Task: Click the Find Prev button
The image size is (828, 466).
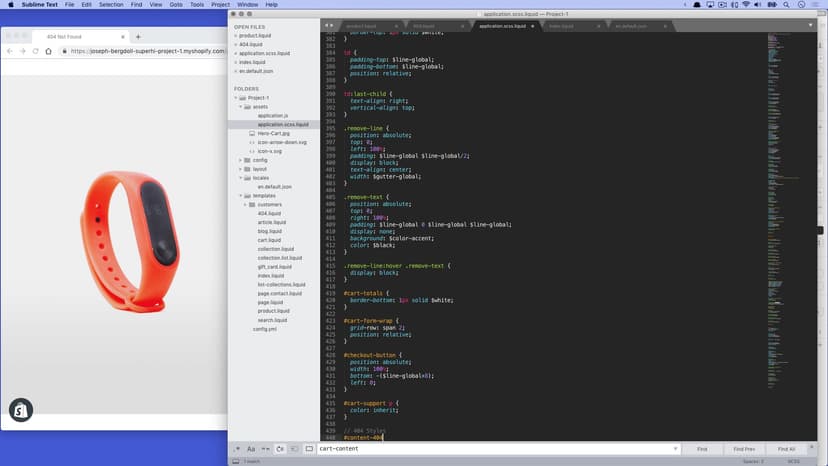Action: pyautogui.click(x=744, y=449)
